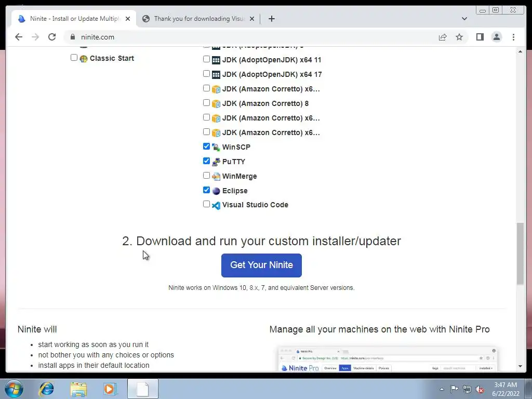The height and width of the screenshot is (399, 532).
Task: Switch to Thank you for downloading tab
Action: [x=198, y=19]
